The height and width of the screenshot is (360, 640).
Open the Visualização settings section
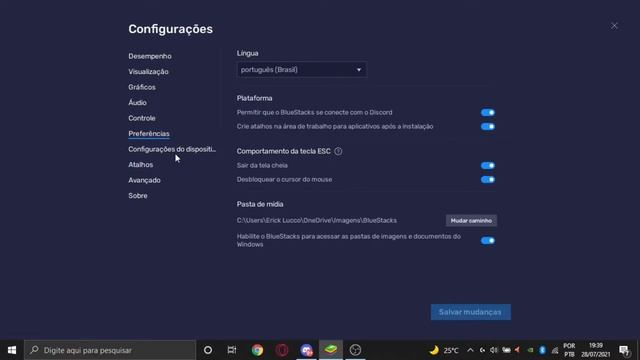tap(148, 72)
